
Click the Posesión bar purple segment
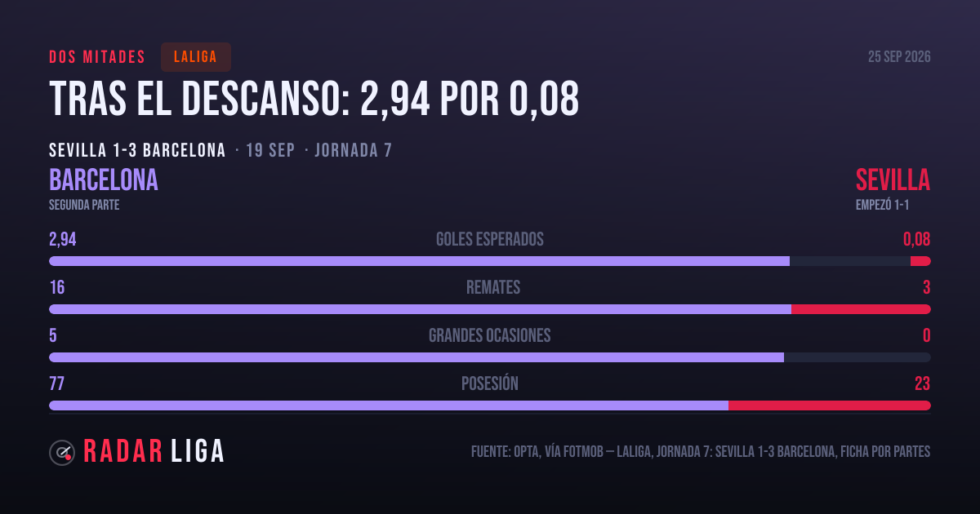[389, 405]
